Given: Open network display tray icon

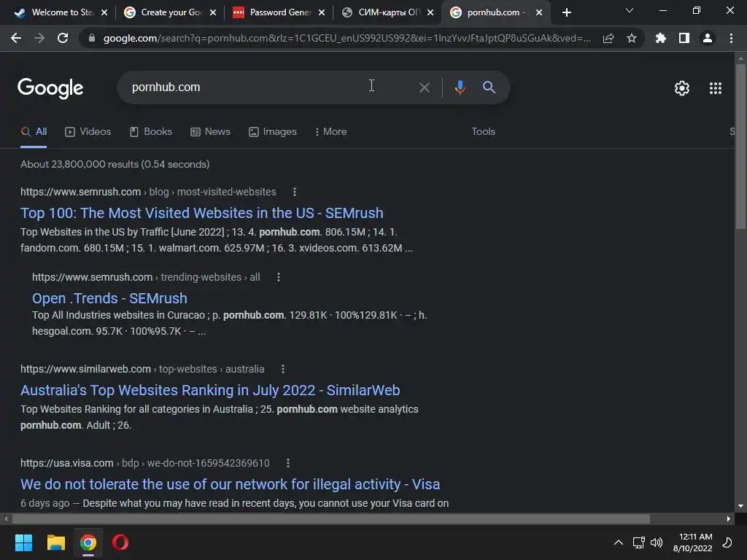Looking at the screenshot, I should point(638,542).
